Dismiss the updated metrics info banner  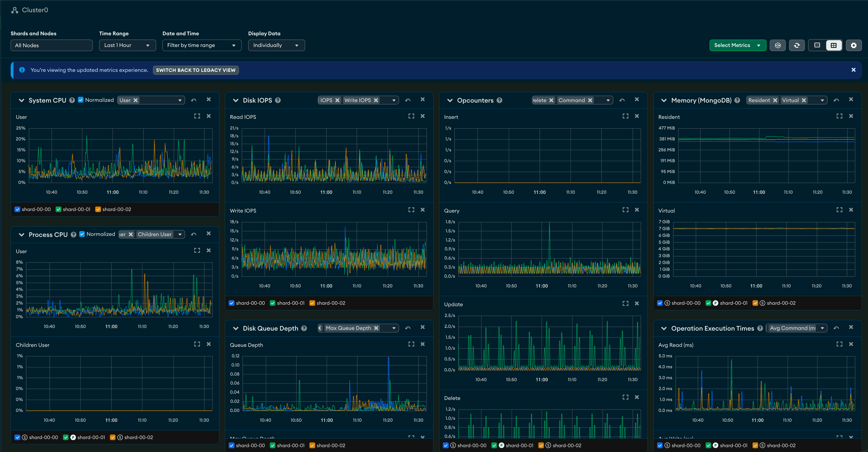pyautogui.click(x=854, y=70)
